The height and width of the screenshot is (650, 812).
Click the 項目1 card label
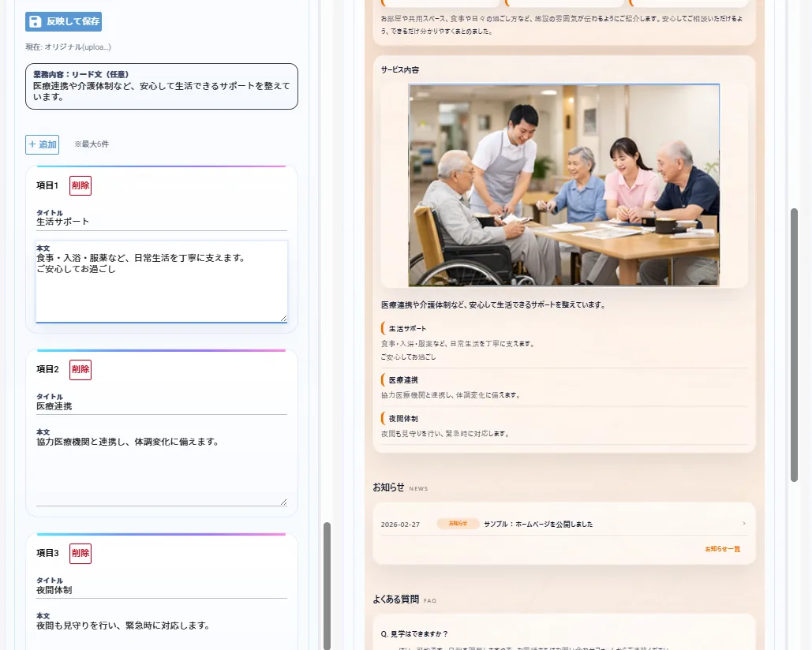coord(47,185)
